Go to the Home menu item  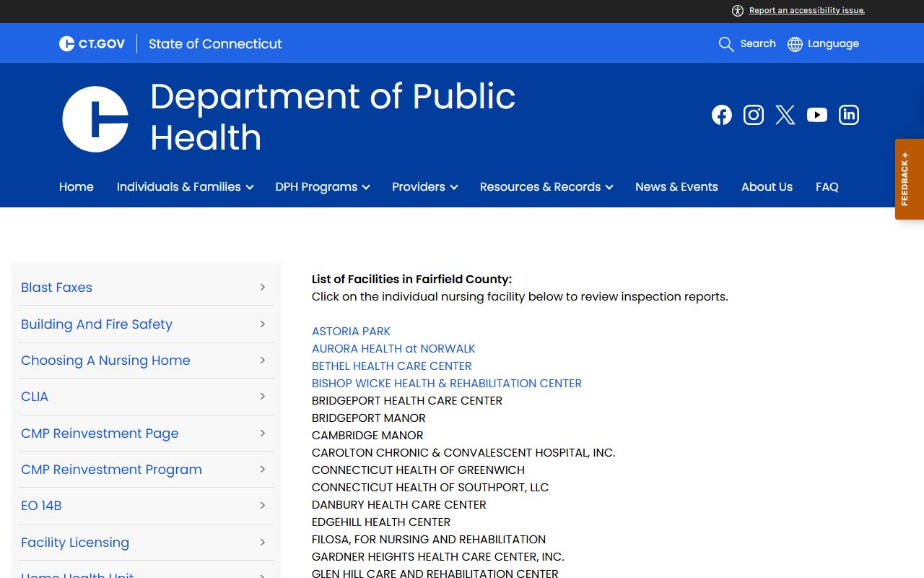77,187
